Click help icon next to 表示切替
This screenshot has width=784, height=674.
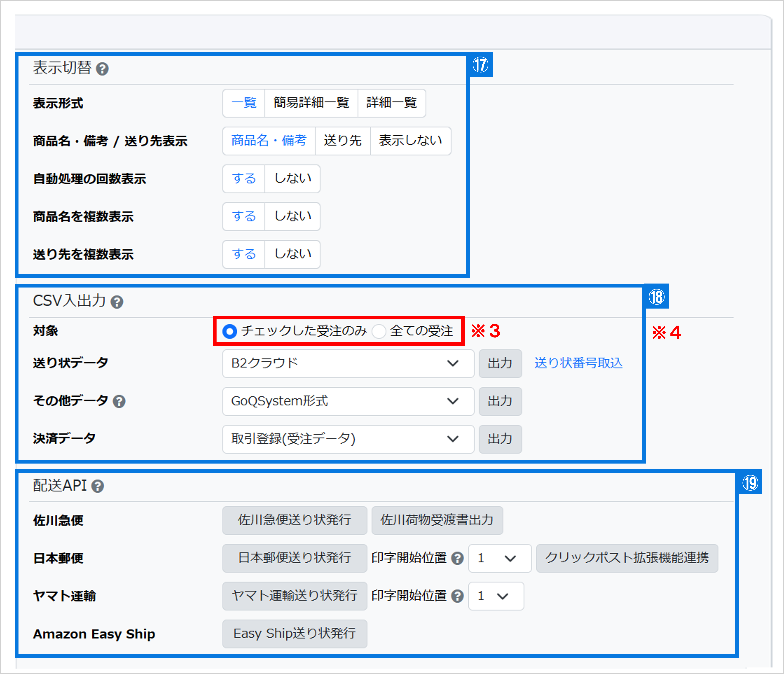pyautogui.click(x=102, y=69)
